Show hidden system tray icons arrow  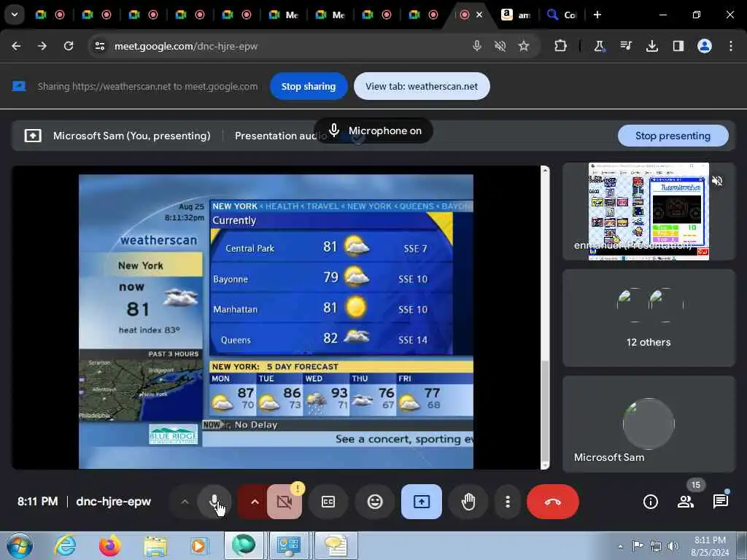[x=620, y=546]
